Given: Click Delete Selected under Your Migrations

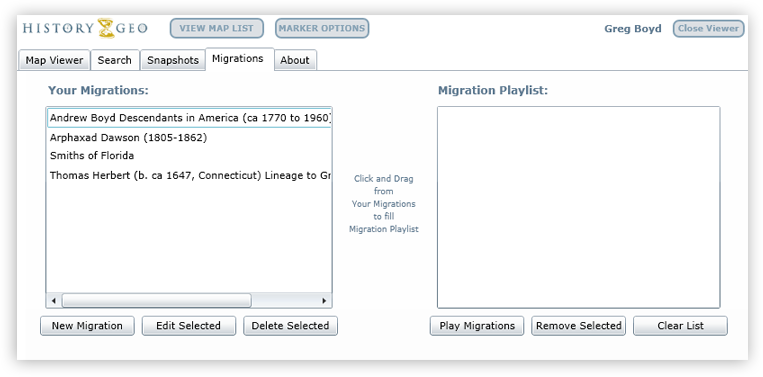Looking at the screenshot, I should click(290, 326).
